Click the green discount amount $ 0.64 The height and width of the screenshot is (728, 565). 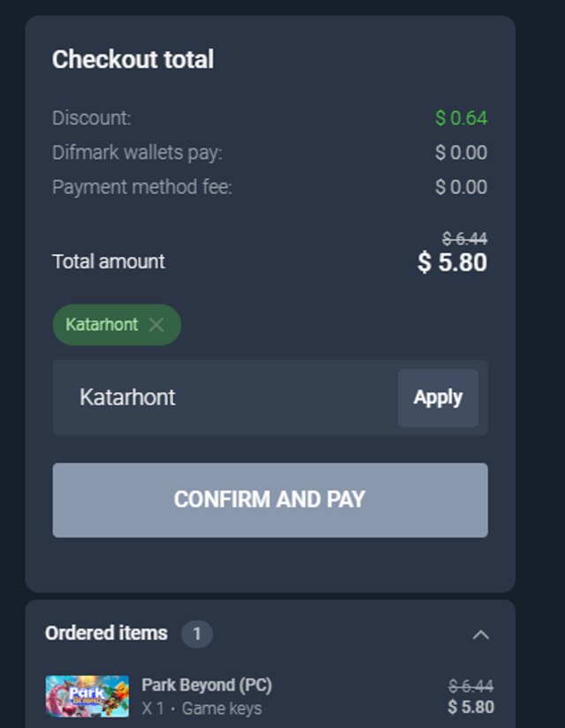point(461,118)
